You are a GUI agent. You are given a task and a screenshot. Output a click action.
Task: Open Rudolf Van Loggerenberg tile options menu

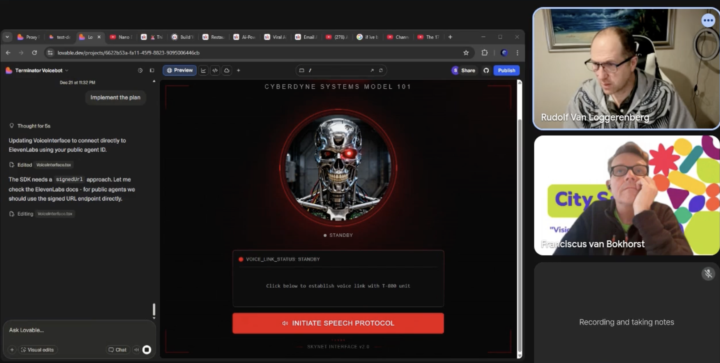click(708, 21)
